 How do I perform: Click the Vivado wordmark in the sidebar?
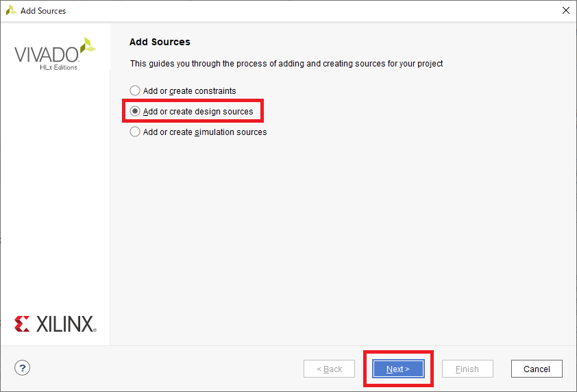click(x=47, y=55)
